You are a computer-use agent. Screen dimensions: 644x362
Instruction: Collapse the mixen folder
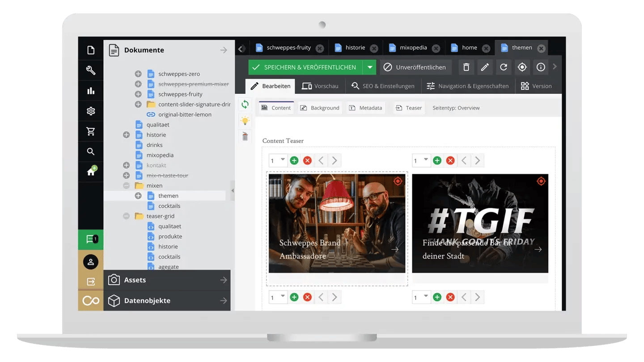[x=126, y=185]
